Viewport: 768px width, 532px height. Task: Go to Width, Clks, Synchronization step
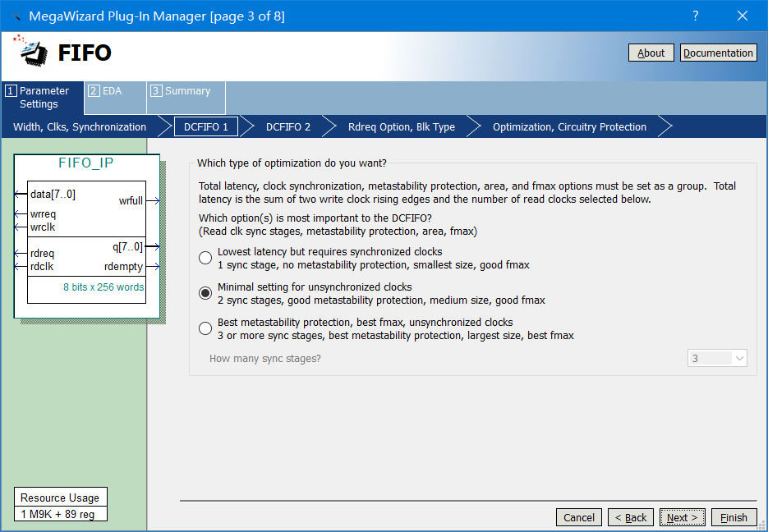click(x=80, y=126)
